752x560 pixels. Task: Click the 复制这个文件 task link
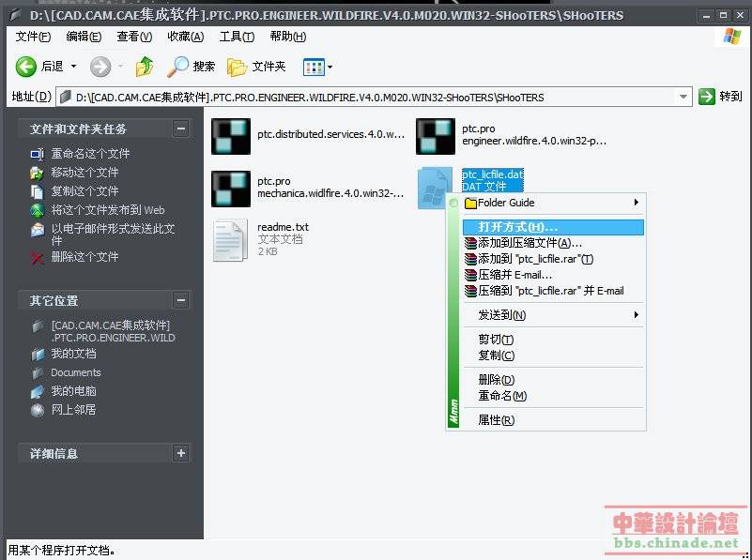[84, 191]
